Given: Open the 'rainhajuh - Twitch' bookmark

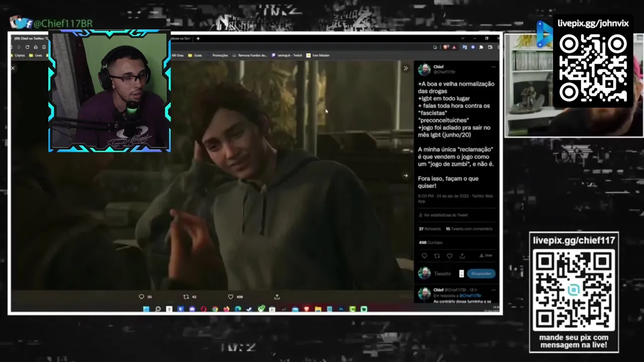Looking at the screenshot, I should 287,55.
